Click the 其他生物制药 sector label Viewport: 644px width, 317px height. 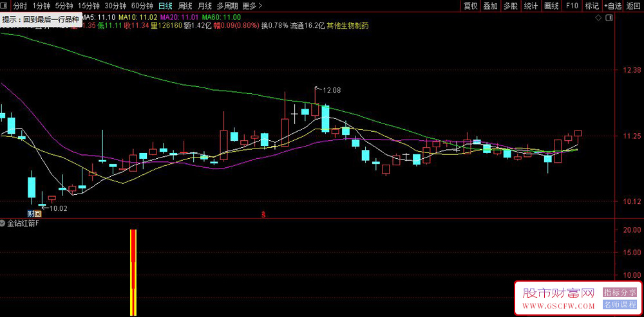click(348, 26)
